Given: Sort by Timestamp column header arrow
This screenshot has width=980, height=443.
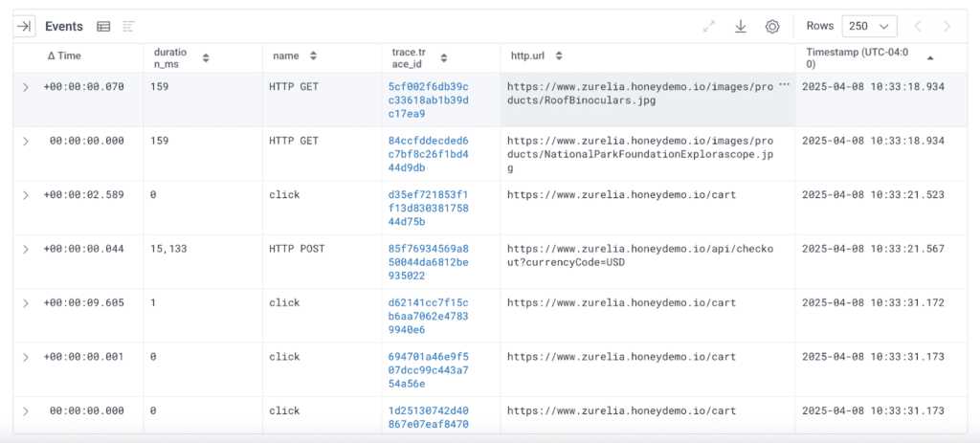Looking at the screenshot, I should [x=929, y=58].
